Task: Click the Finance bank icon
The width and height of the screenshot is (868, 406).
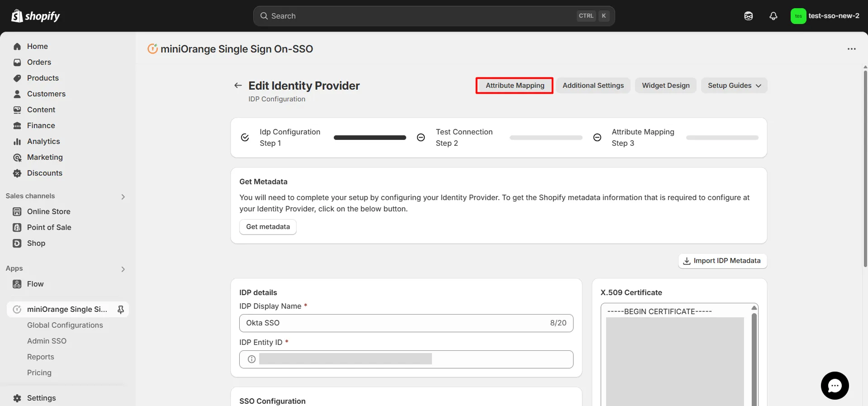Action: (17, 125)
